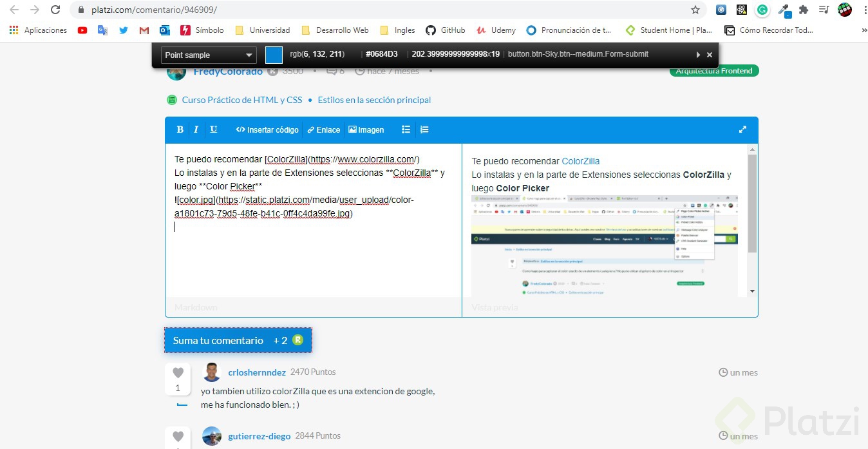This screenshot has width=868, height=449.
Task: Open the Cómo Recordar Todo bookmark
Action: [x=769, y=30]
